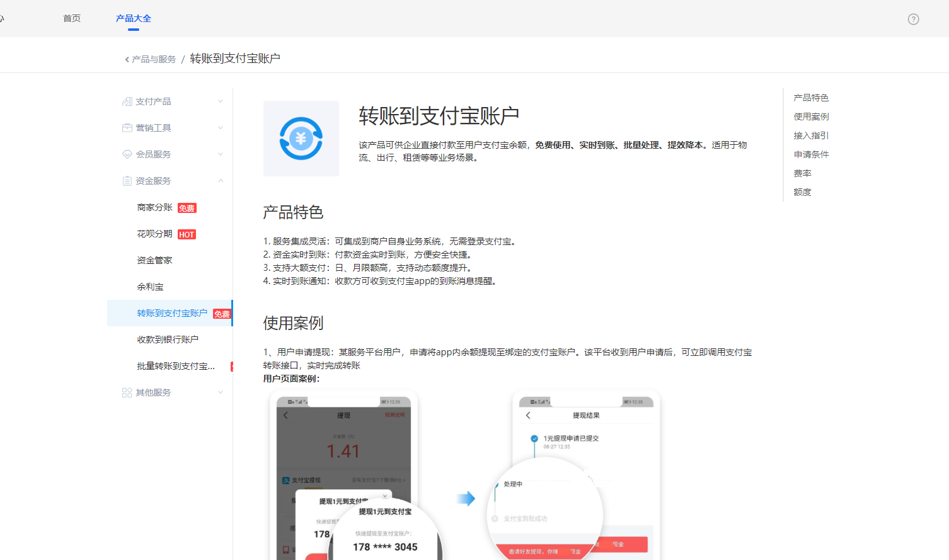The width and height of the screenshot is (949, 560).
Task: Click the back chevron beside 产品与服务
Action: (127, 59)
